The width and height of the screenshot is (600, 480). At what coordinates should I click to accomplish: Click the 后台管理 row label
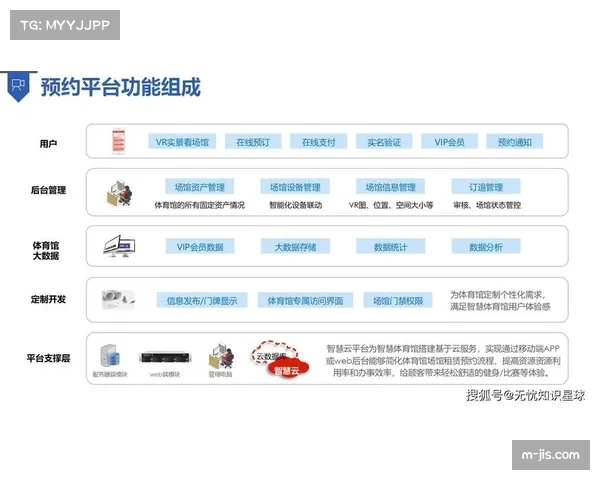click(x=48, y=190)
